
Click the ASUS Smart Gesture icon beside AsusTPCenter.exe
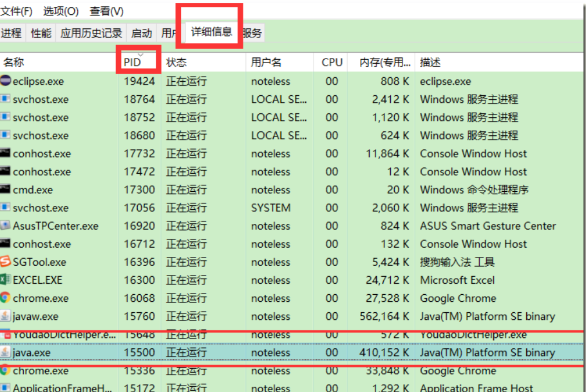pyautogui.click(x=6, y=226)
